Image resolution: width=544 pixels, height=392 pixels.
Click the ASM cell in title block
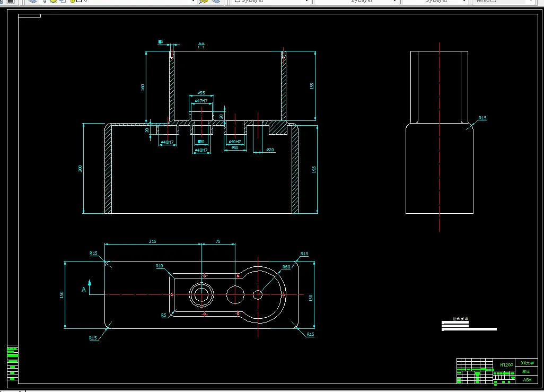pos(527,380)
